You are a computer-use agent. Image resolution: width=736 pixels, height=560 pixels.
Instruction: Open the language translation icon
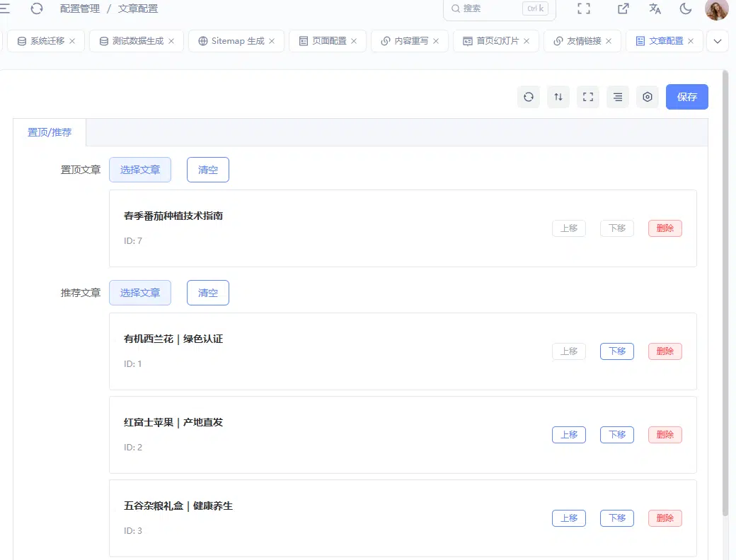[x=655, y=8]
